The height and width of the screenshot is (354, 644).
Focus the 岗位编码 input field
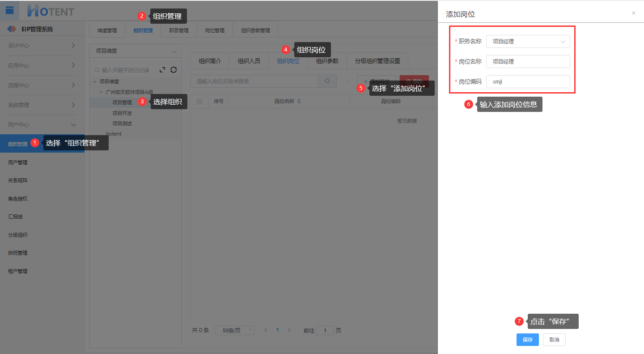528,81
